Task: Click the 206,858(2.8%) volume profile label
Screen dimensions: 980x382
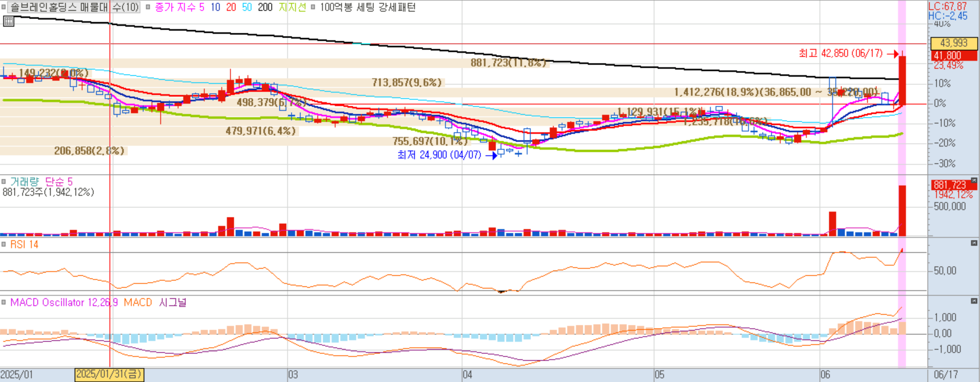Action: point(89,151)
